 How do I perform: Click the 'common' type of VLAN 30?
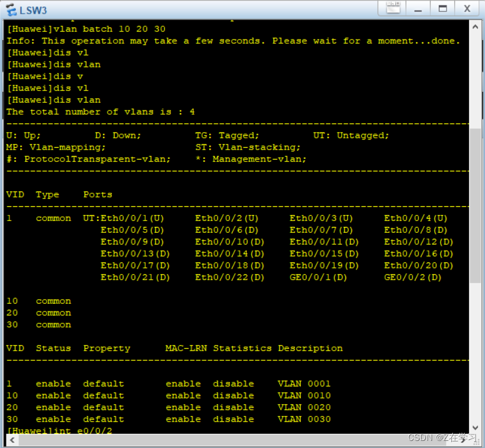coord(54,324)
